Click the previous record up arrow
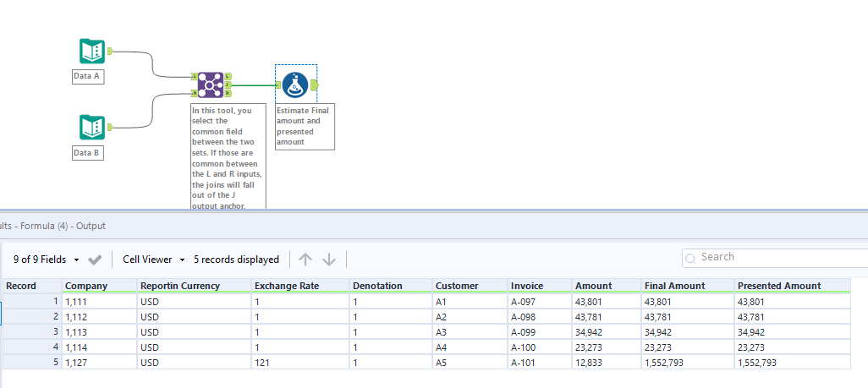 pos(305,260)
